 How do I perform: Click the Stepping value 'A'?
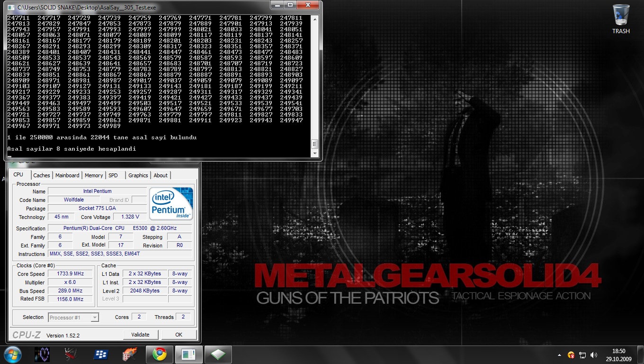click(x=179, y=237)
